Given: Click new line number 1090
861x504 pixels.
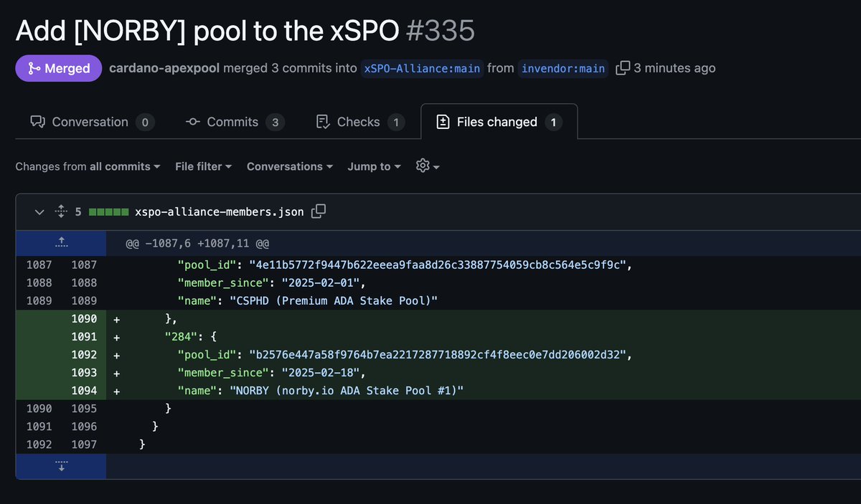Looking at the screenshot, I should point(85,318).
